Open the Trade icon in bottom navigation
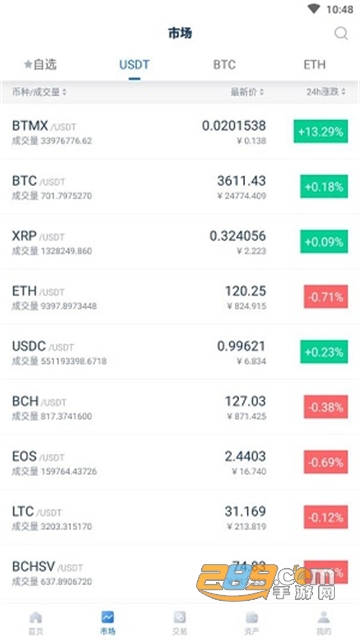Screen dimensions: 360x640 [x=180, y=617]
